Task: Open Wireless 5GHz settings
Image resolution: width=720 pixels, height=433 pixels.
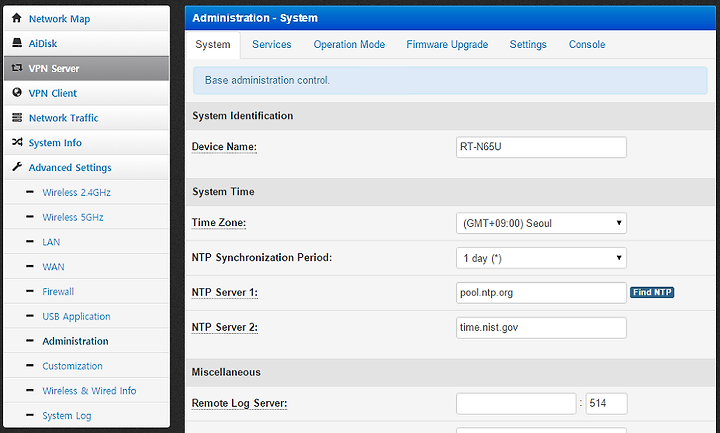Action: coord(73,217)
